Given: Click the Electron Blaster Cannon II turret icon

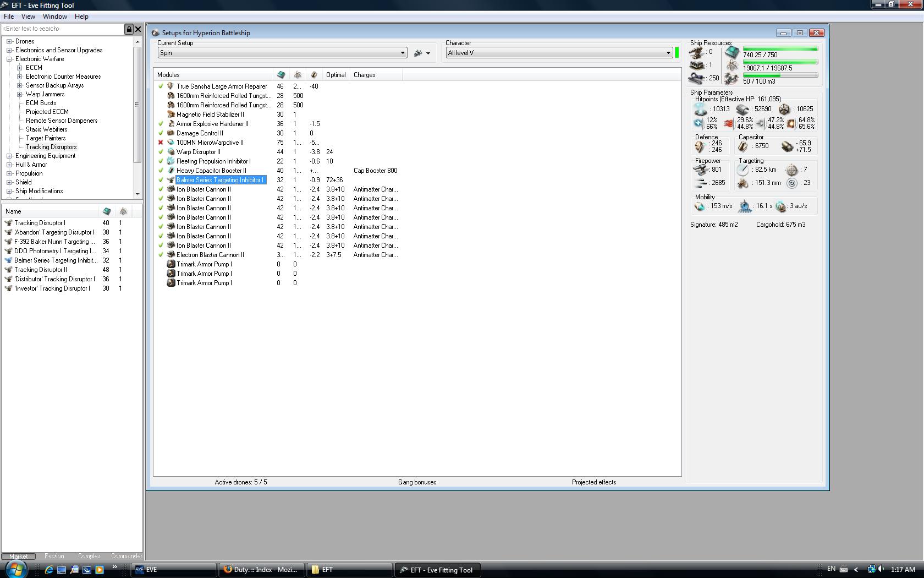Looking at the screenshot, I should [170, 255].
